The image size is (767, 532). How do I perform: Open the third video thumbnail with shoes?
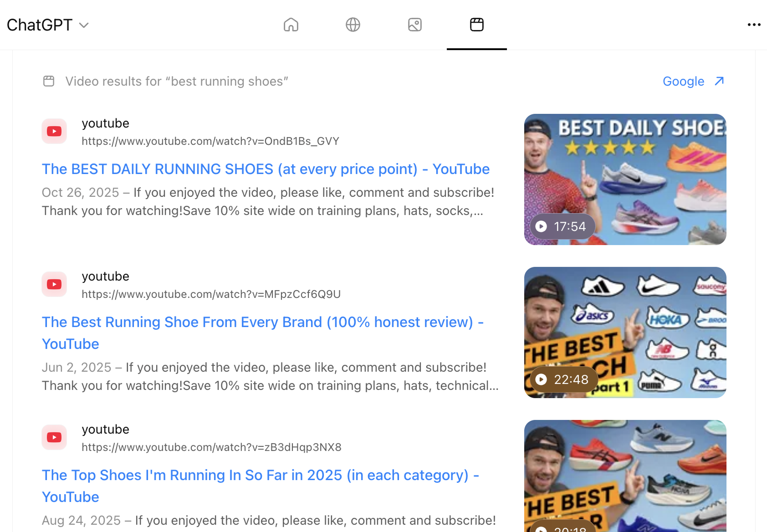(x=625, y=476)
